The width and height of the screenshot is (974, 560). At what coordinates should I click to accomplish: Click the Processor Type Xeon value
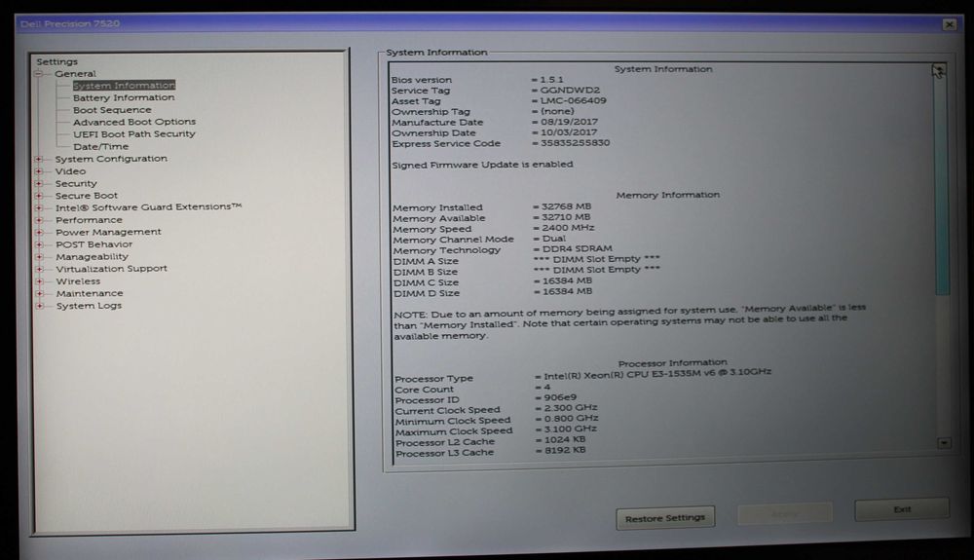point(657,374)
